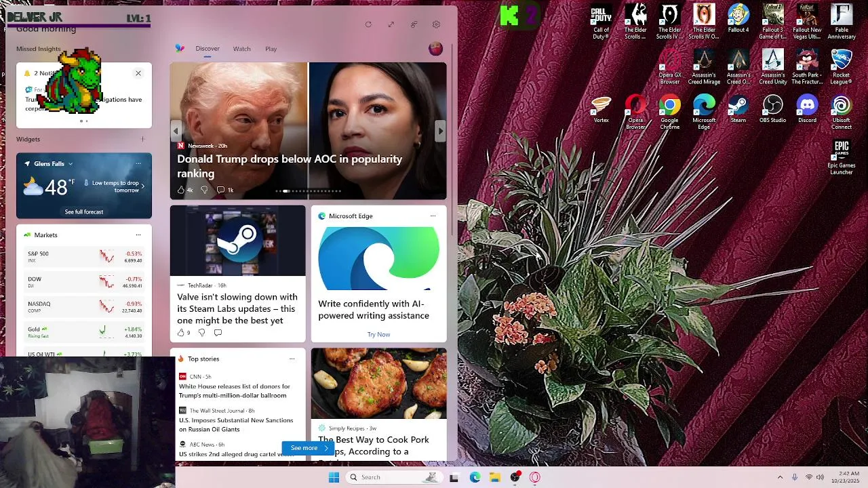Show hidden system tray icons

coord(780,477)
